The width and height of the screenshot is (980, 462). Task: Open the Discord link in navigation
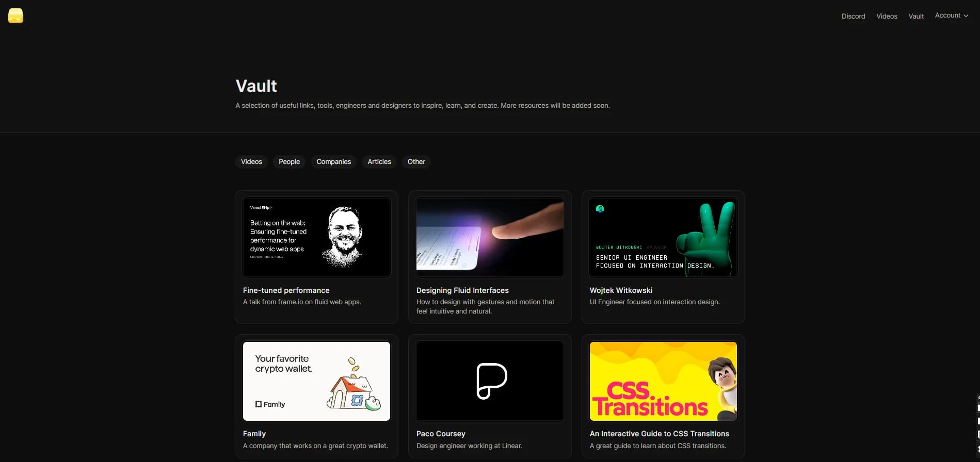(x=853, y=16)
